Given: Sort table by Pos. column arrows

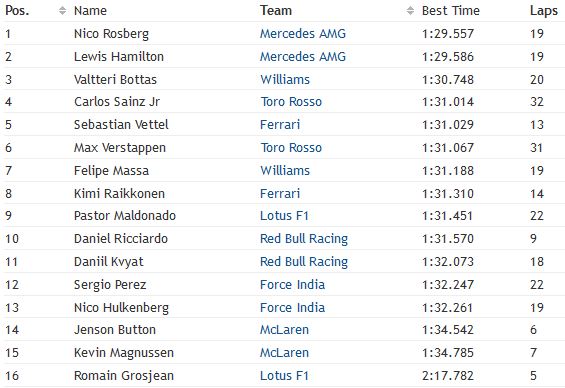Looking at the screenshot, I should [x=62, y=11].
